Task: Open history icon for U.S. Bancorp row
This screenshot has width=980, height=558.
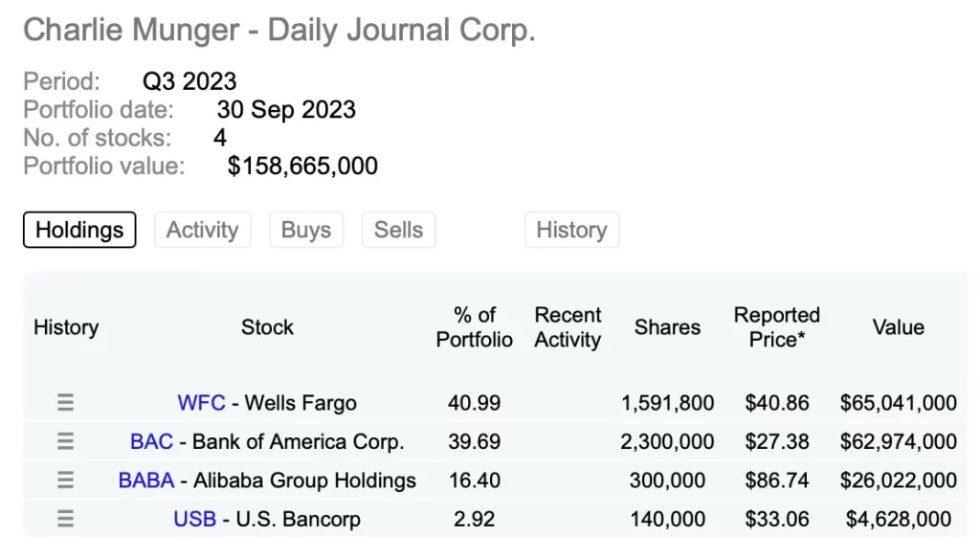Action: point(65,519)
